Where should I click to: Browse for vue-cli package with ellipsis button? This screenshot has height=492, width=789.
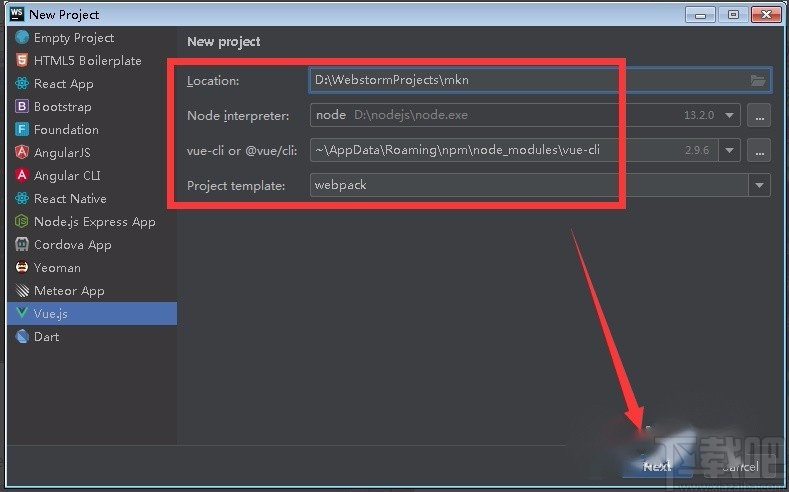(759, 150)
